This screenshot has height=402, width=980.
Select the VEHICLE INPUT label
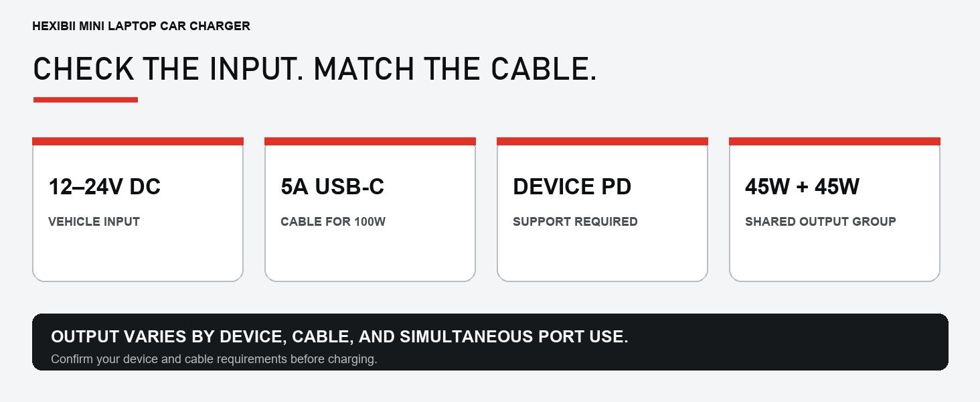94,222
